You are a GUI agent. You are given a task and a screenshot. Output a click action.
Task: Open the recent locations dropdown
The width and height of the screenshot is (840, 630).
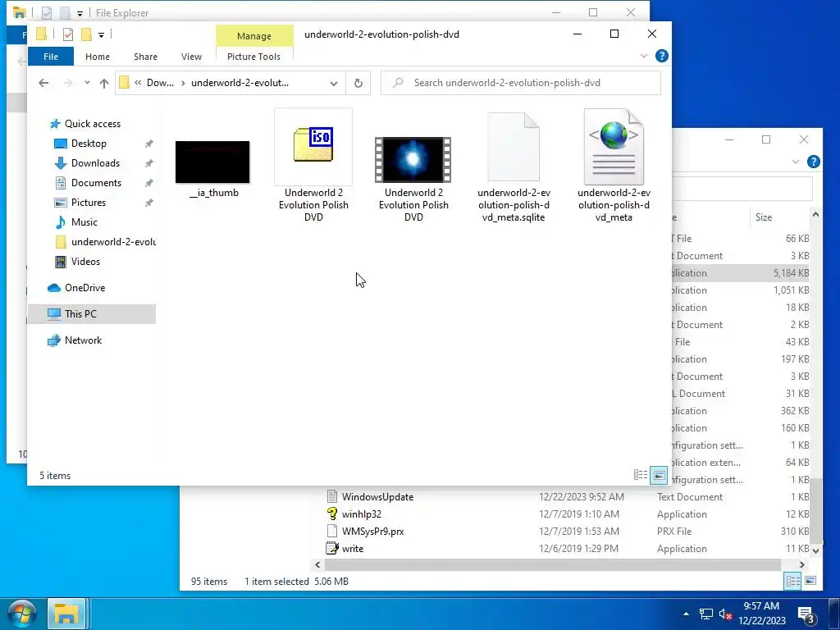(87, 83)
